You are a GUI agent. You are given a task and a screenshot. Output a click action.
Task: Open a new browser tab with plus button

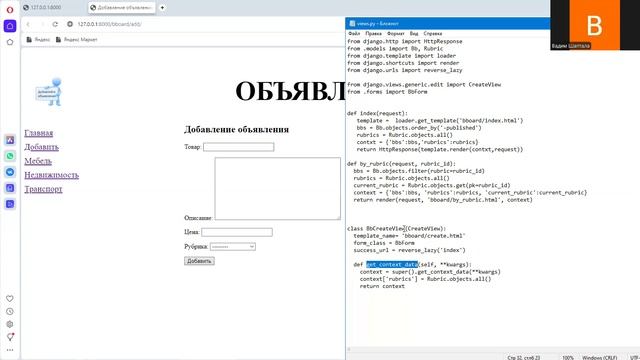(162, 7)
